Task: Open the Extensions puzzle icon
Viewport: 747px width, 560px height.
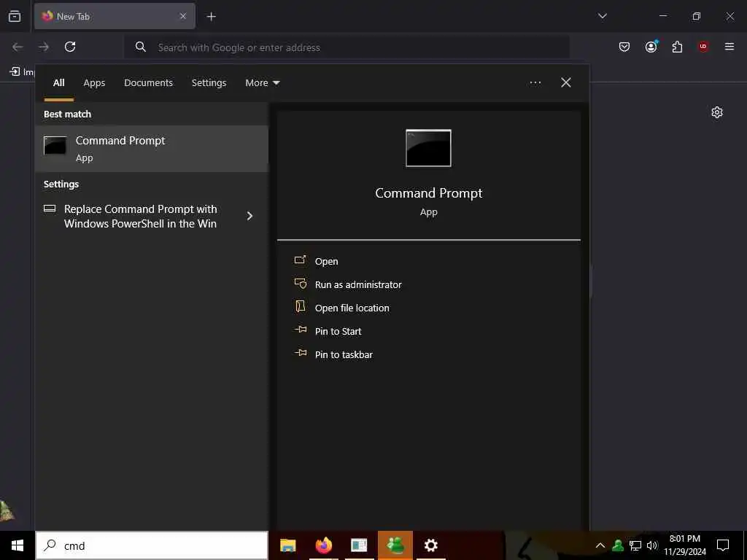Action: pos(677,47)
